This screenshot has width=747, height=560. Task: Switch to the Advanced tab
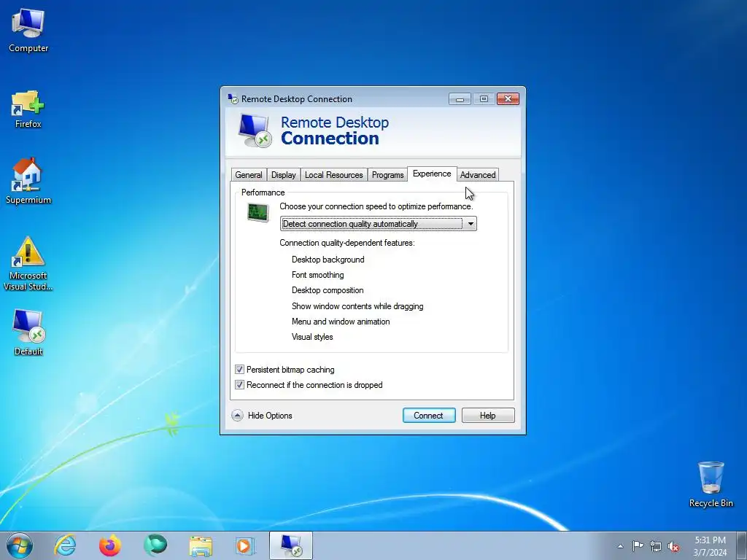[x=478, y=175]
